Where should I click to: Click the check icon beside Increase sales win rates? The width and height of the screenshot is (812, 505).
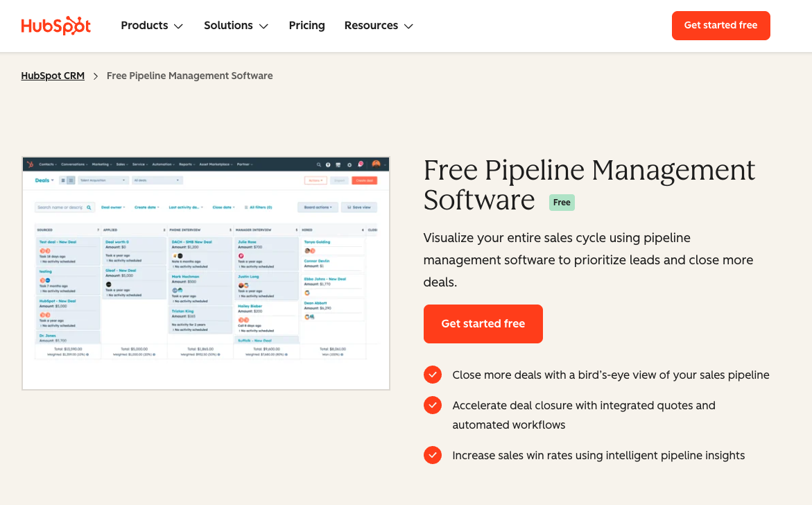(x=433, y=455)
